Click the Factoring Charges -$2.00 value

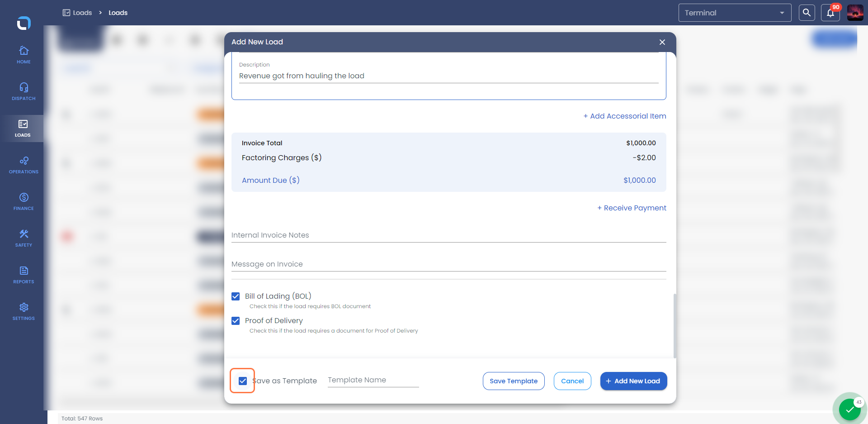click(x=644, y=157)
